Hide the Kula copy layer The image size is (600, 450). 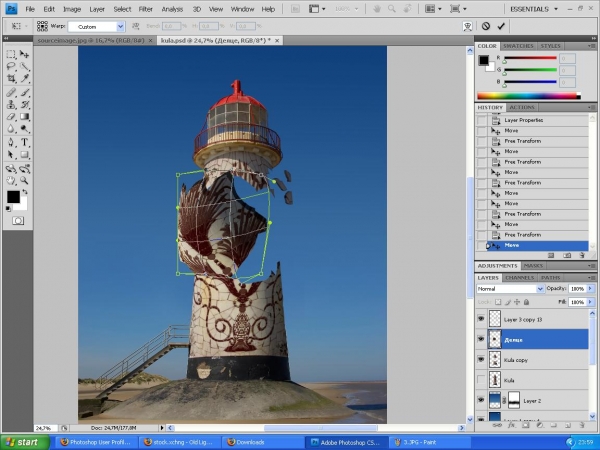(x=481, y=360)
